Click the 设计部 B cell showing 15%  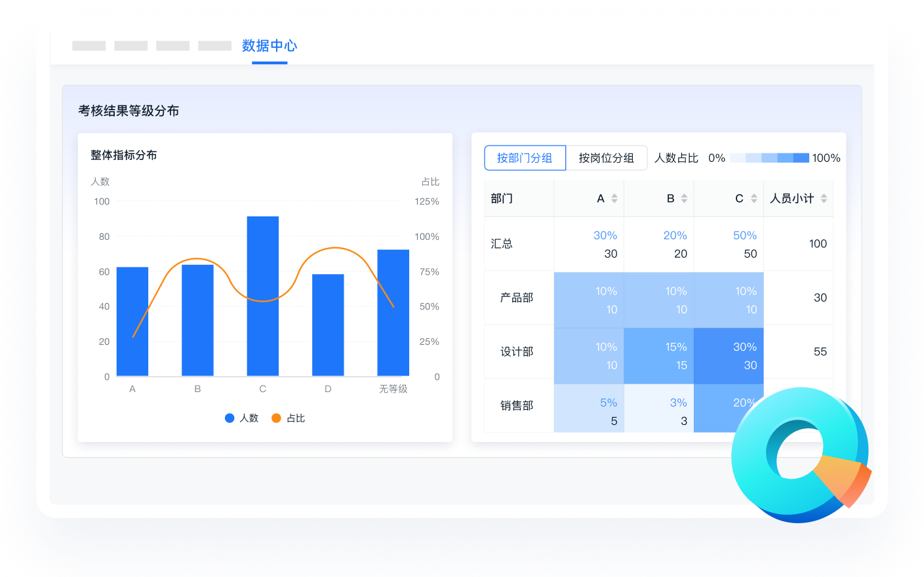tap(658, 355)
